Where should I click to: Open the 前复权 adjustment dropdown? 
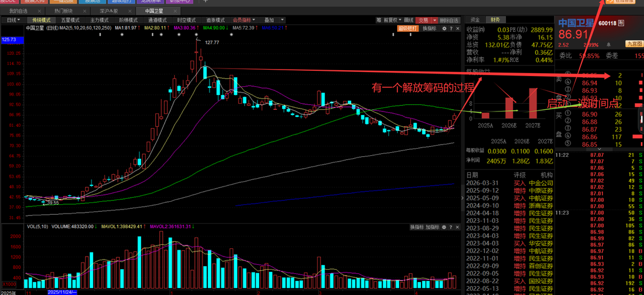pyautogui.click(x=392, y=20)
